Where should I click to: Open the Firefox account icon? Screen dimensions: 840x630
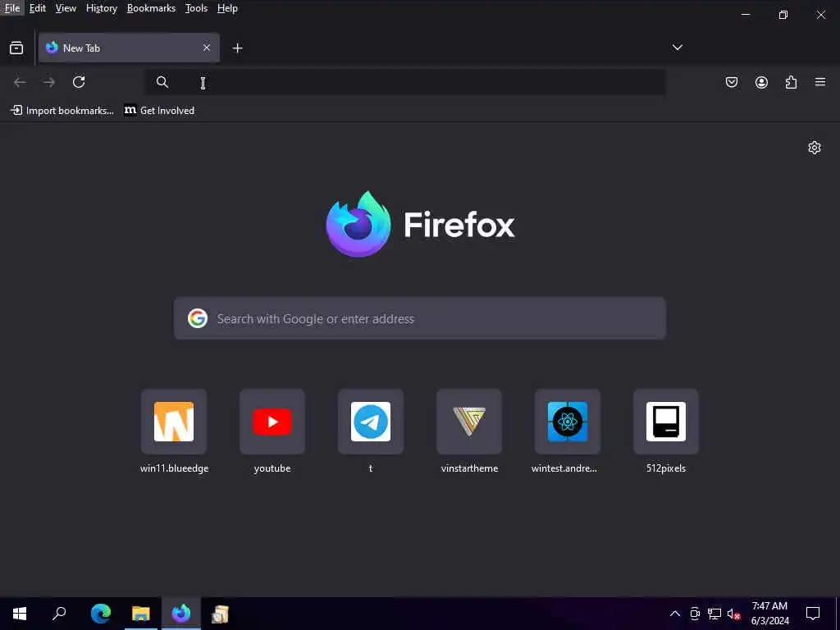click(x=761, y=82)
